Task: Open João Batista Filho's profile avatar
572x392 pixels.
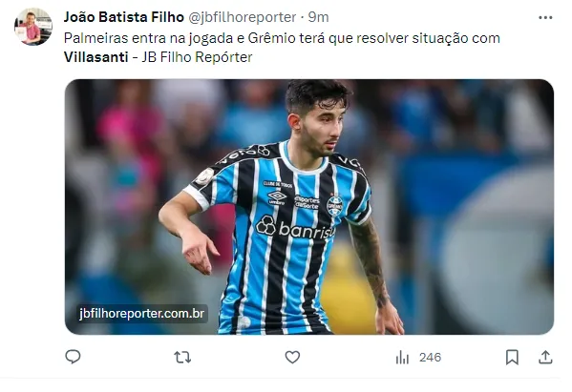Action: click(33, 27)
